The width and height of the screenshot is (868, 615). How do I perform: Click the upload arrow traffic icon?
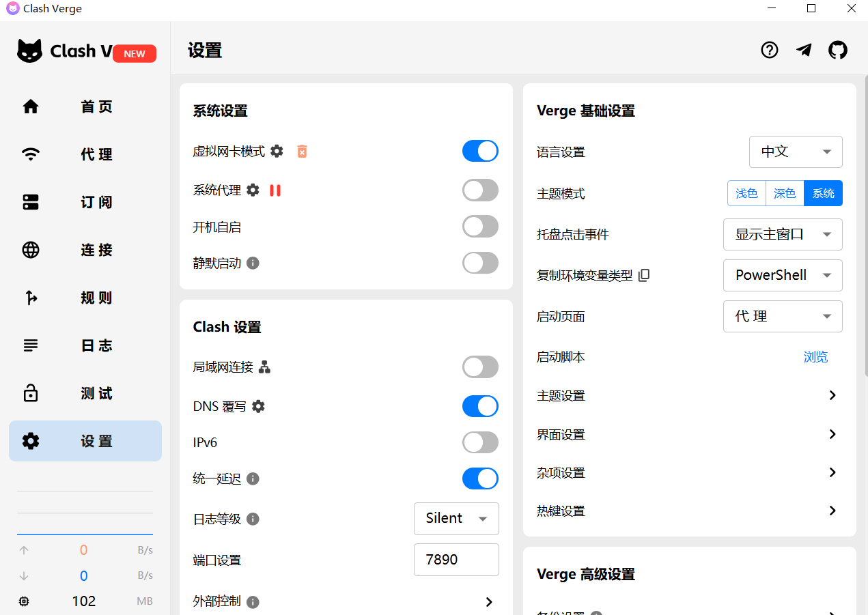point(24,550)
